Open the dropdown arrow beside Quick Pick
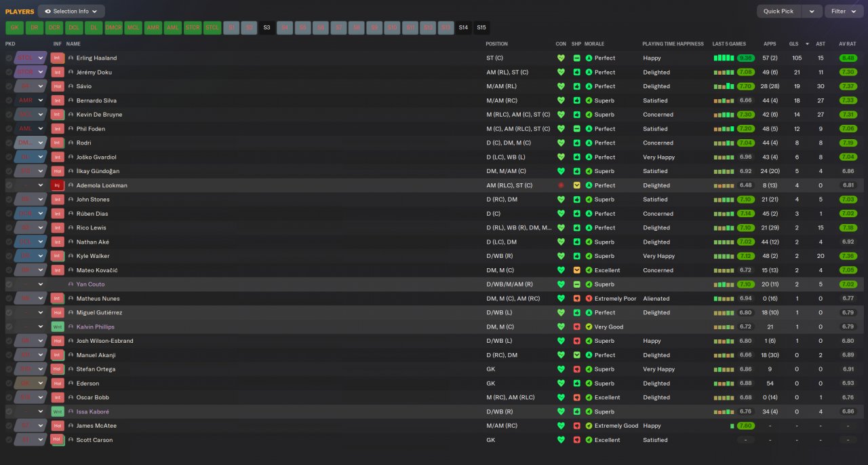This screenshot has height=465, width=868. (812, 11)
